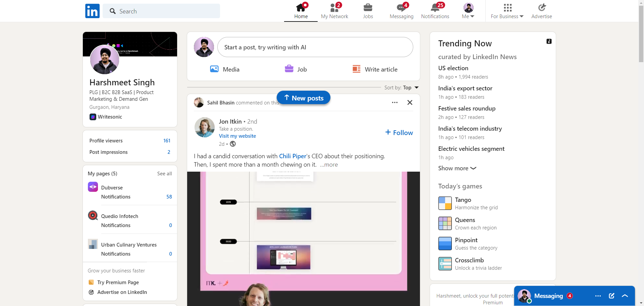644x306 pixels.
Task: Open the Sort by Top dropdown
Action: click(401, 88)
